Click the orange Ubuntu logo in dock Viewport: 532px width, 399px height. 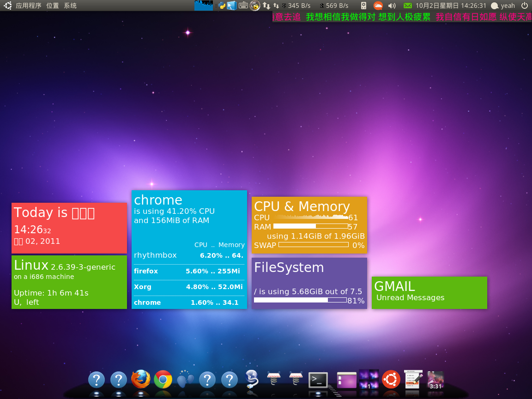click(x=391, y=379)
